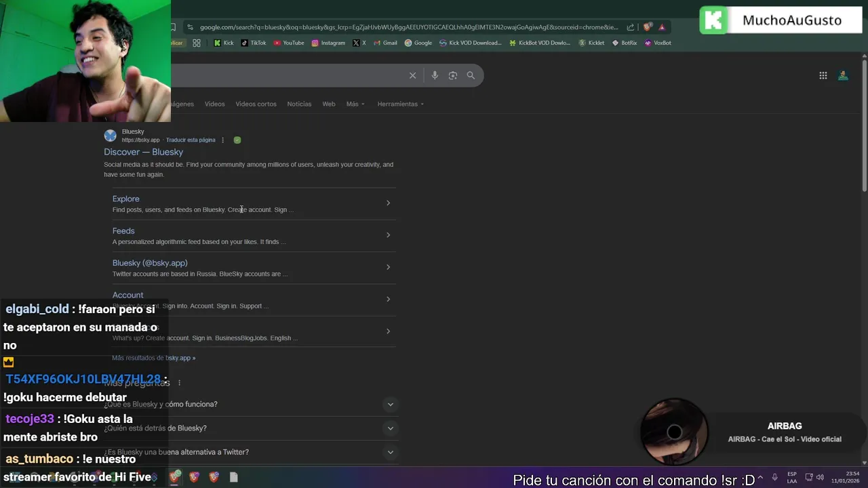Open the Instagram bookmark
Viewport: 868px width, 488px height.
[328, 43]
